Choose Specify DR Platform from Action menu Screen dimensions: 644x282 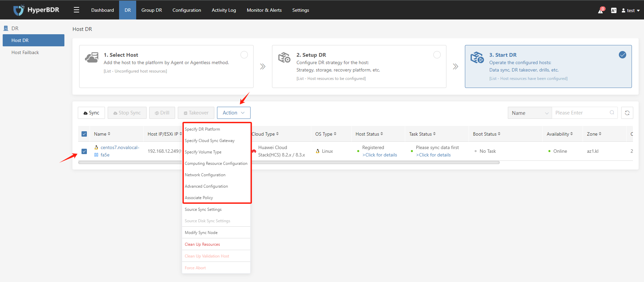click(x=216, y=129)
